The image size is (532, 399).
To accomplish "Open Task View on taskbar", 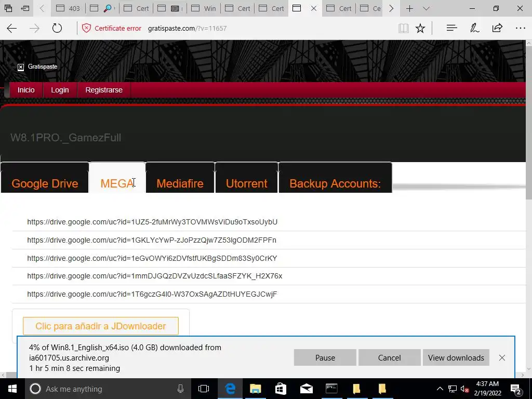I will click(204, 389).
